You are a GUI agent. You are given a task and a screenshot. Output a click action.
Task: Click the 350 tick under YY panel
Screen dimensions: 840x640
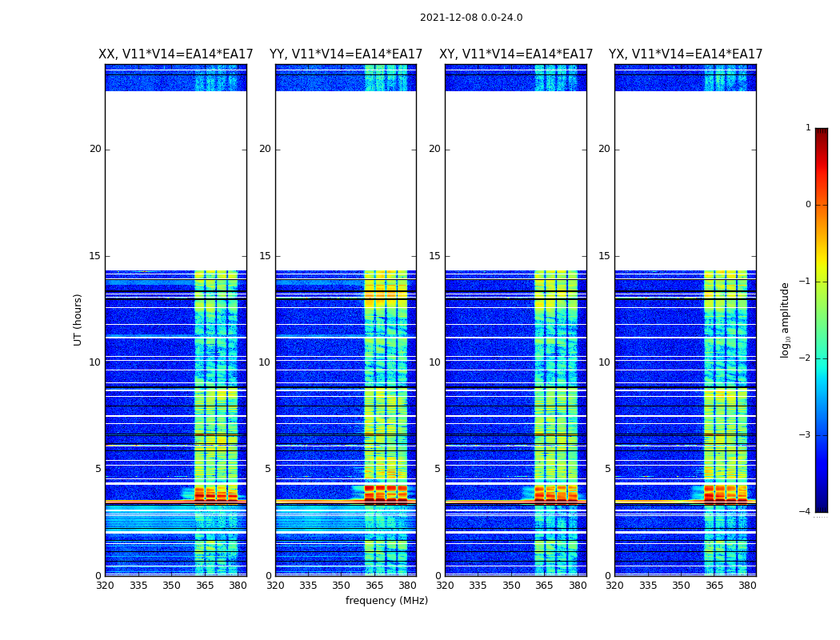pos(342,586)
